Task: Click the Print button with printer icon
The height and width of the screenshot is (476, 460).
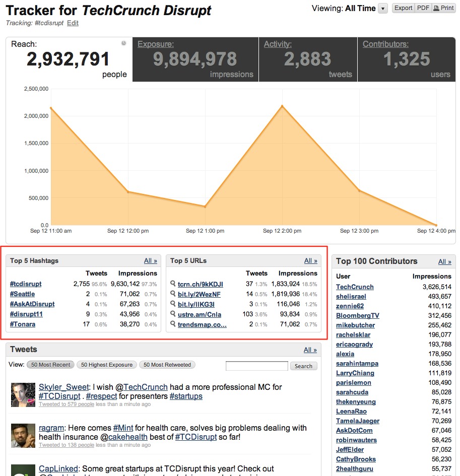Action: [443, 8]
